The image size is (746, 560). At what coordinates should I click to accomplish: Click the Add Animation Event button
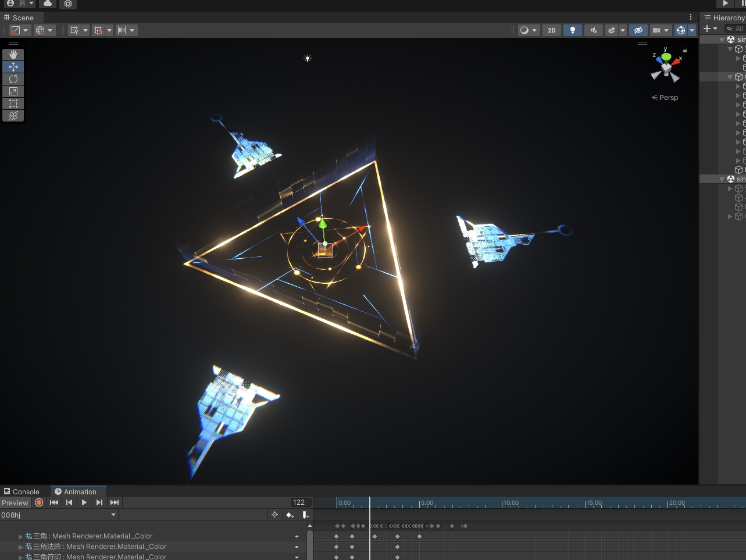click(x=305, y=515)
